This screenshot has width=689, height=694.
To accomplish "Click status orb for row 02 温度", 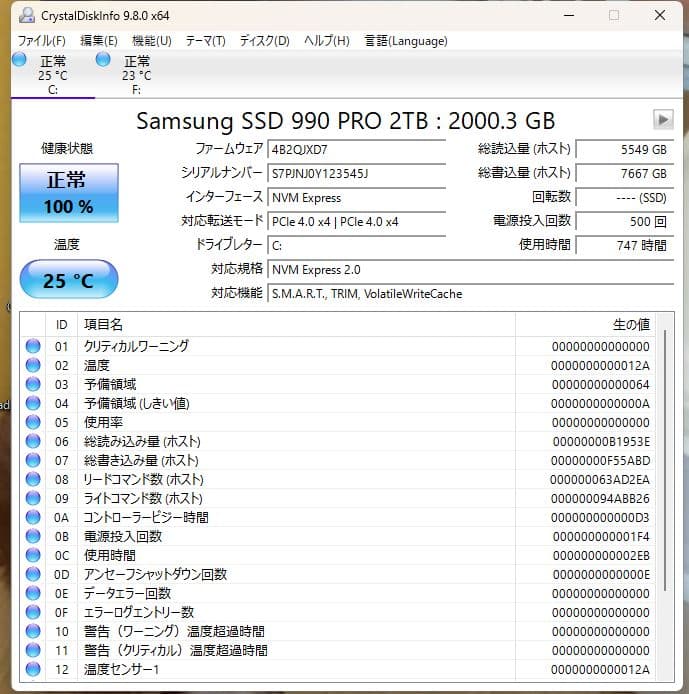I will [33, 365].
